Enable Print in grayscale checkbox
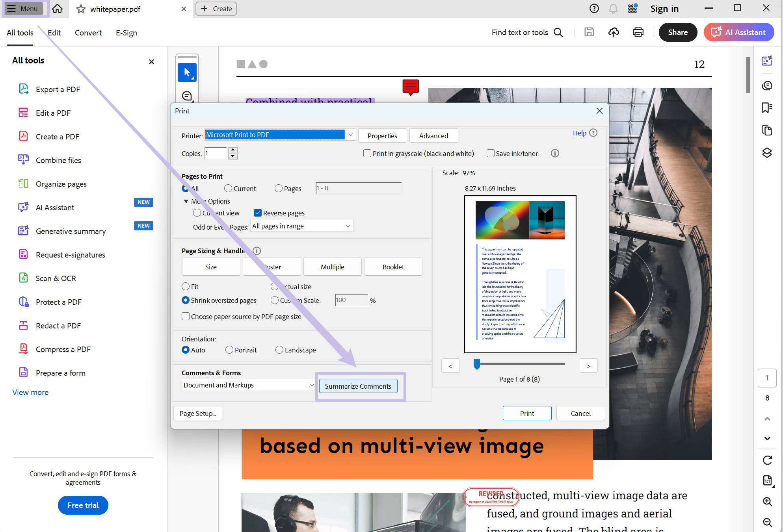 (367, 153)
